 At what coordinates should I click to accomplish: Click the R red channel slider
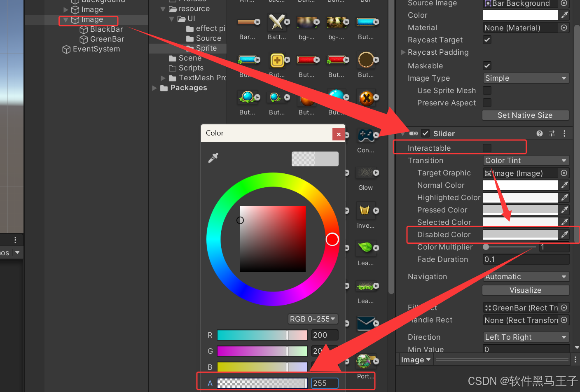click(262, 335)
